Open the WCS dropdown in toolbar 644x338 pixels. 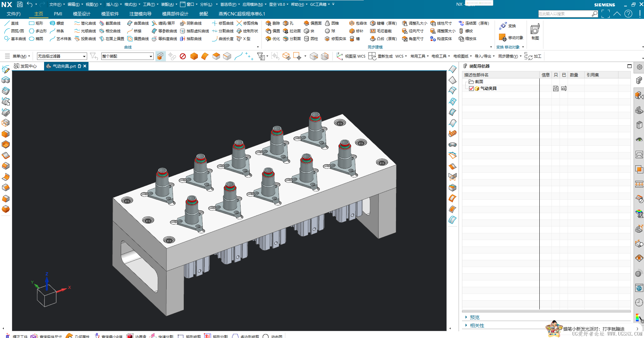coord(401,56)
